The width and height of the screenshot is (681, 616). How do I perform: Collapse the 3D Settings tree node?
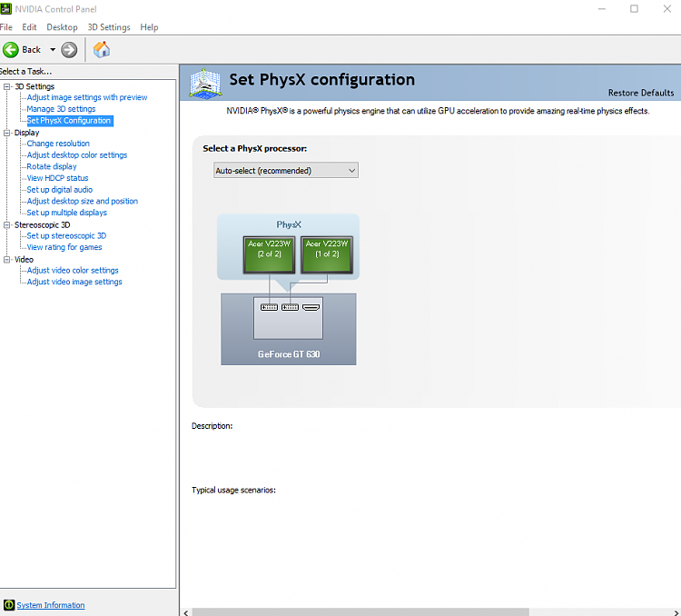[x=6, y=86]
